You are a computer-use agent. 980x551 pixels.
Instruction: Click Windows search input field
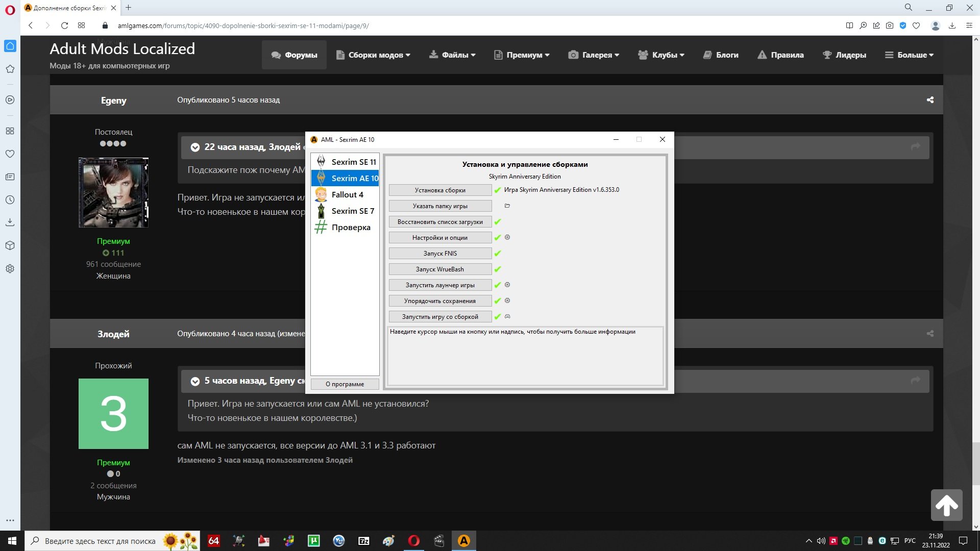point(100,541)
